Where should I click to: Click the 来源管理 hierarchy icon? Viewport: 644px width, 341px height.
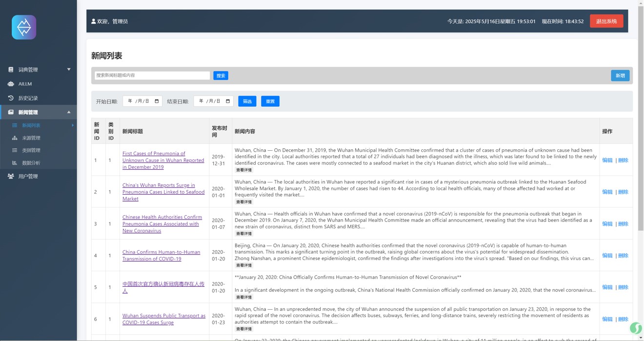click(15, 138)
